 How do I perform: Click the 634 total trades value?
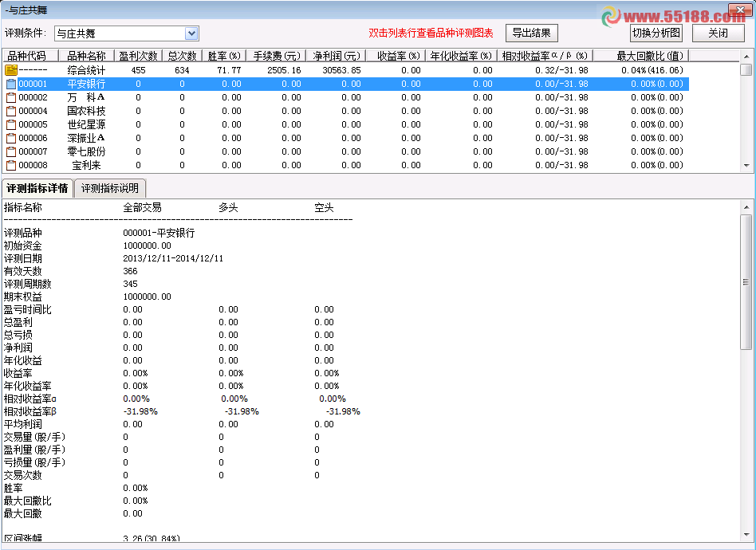(x=183, y=70)
